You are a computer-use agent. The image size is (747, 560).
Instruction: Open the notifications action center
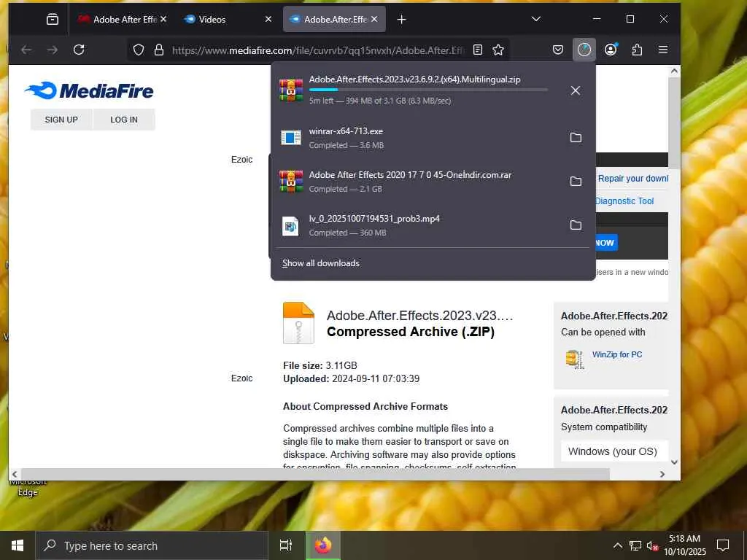point(723,545)
